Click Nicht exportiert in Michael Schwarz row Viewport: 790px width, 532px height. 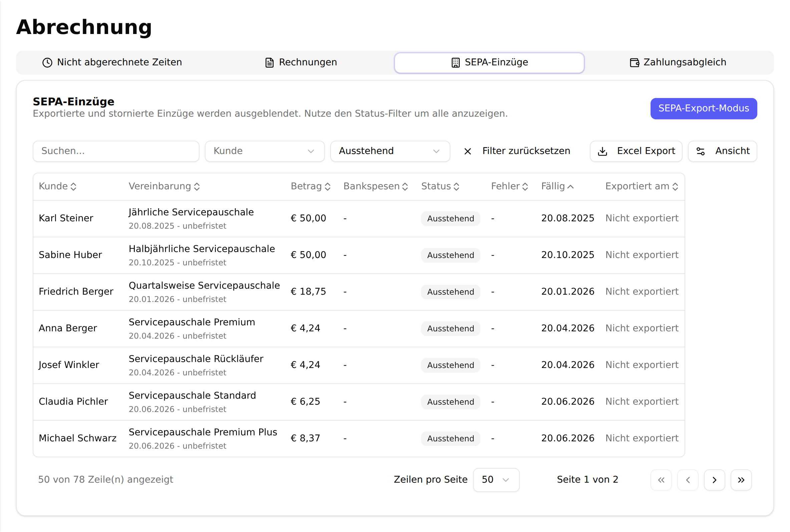(x=642, y=438)
